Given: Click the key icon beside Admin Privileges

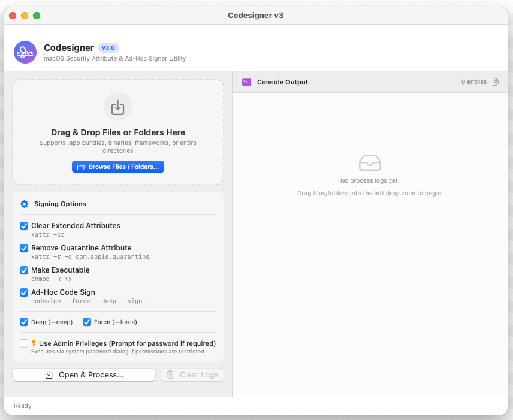Looking at the screenshot, I should click(x=34, y=343).
